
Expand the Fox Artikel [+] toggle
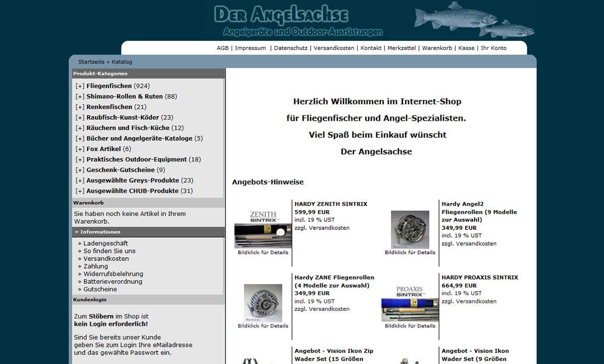[x=80, y=149]
